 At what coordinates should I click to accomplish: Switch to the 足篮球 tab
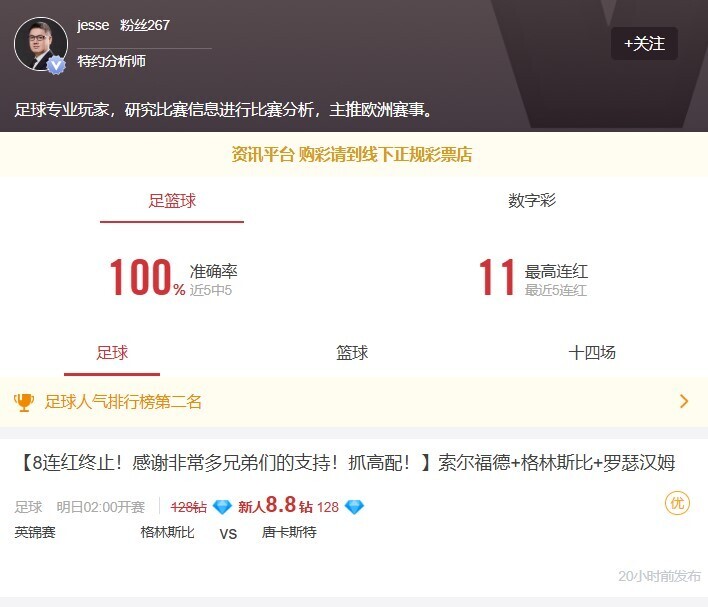pos(172,201)
